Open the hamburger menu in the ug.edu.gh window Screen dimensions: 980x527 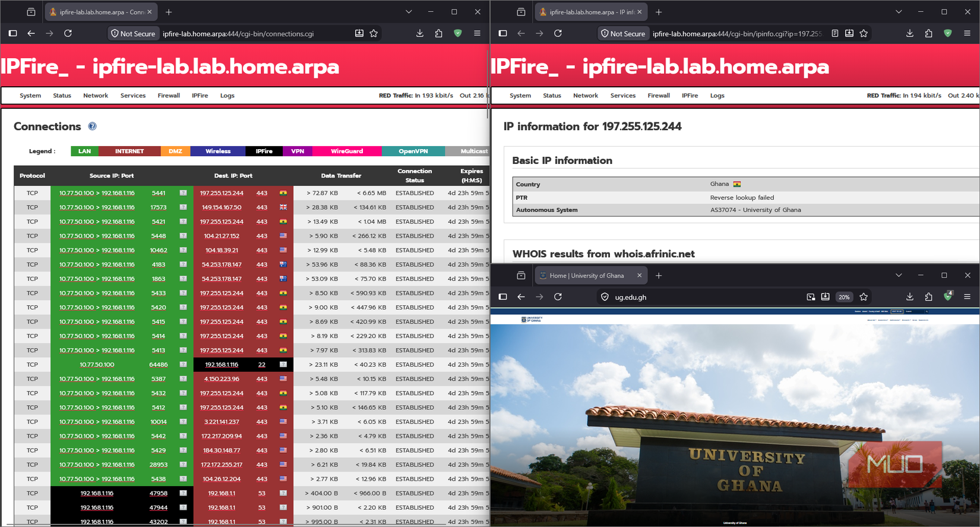click(967, 296)
